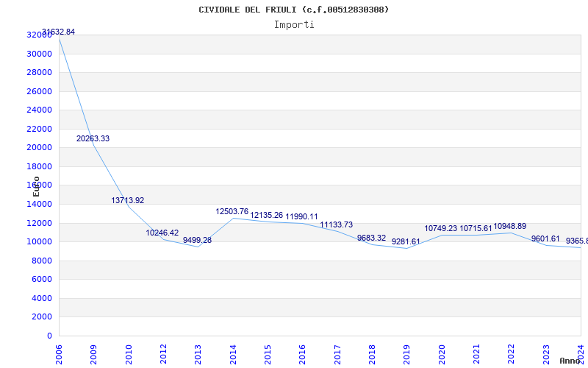Screen dimensions: 588x368
Task: Click x-axis year 2010
Action: coord(129,355)
